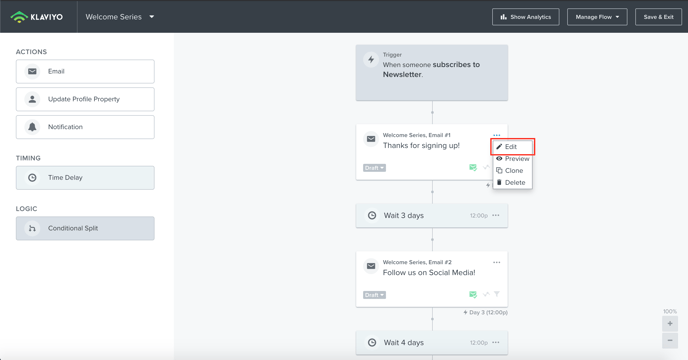The image size is (688, 360).
Task: Open the Manage Flow dropdown
Action: pos(597,17)
